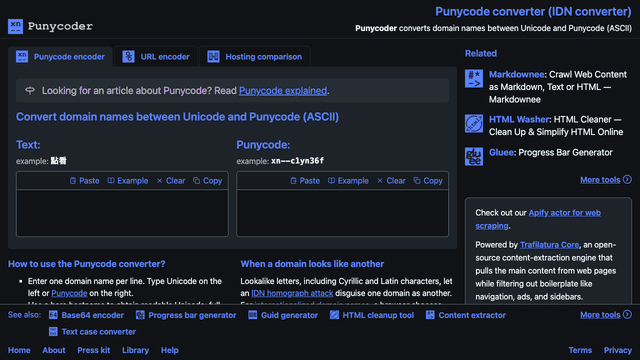Open the Markdownee link
This screenshot has height=360, width=640.
coord(517,75)
